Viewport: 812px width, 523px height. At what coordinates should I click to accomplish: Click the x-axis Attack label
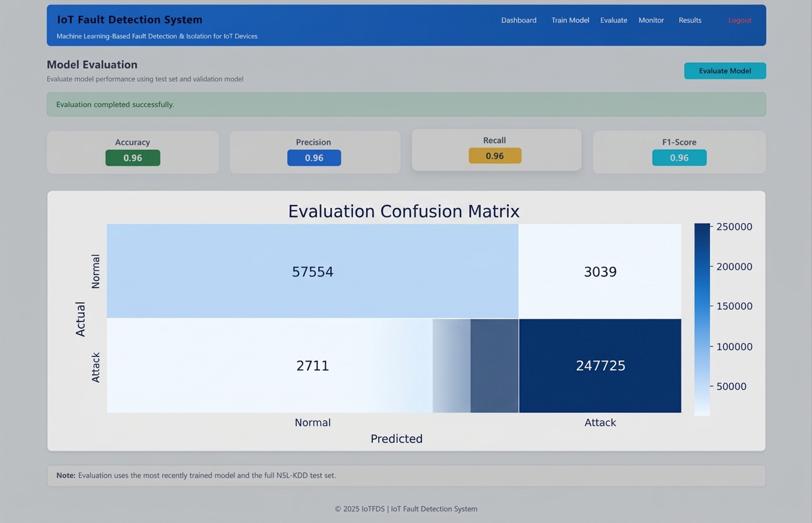point(600,422)
